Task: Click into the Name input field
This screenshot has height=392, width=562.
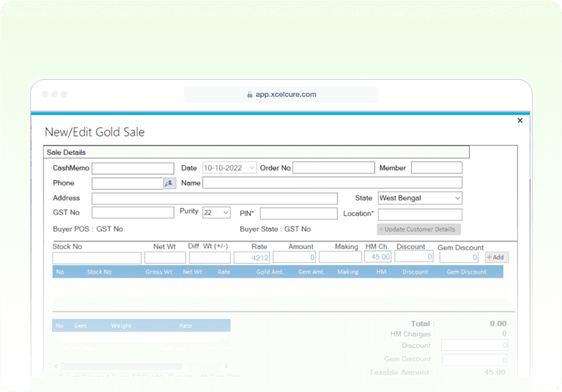Action: coord(332,182)
